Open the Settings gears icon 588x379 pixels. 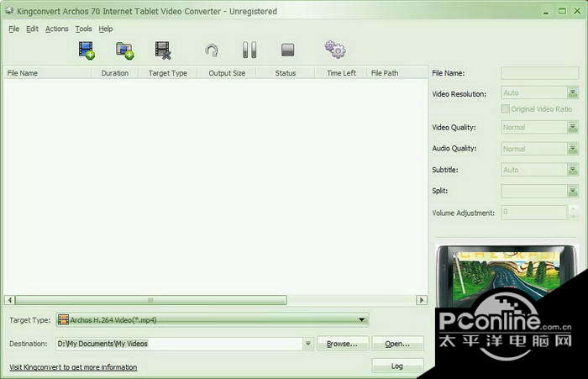[x=335, y=50]
